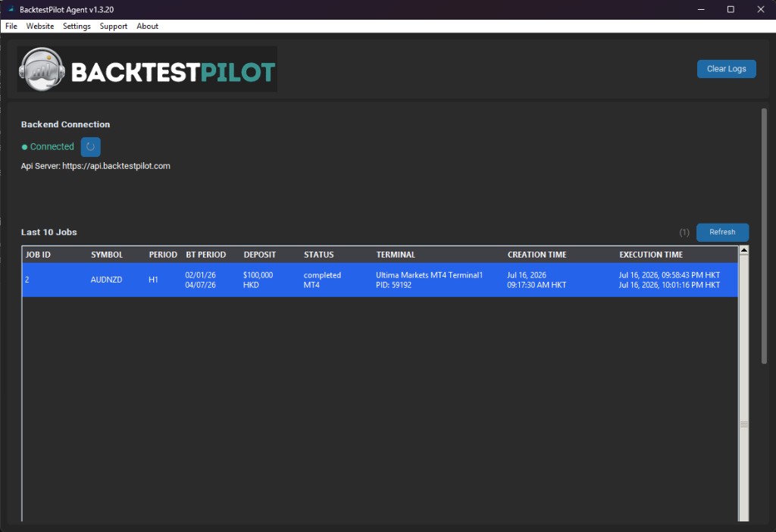Select the BT PERIOD column header
776x532 pixels.
coord(206,255)
